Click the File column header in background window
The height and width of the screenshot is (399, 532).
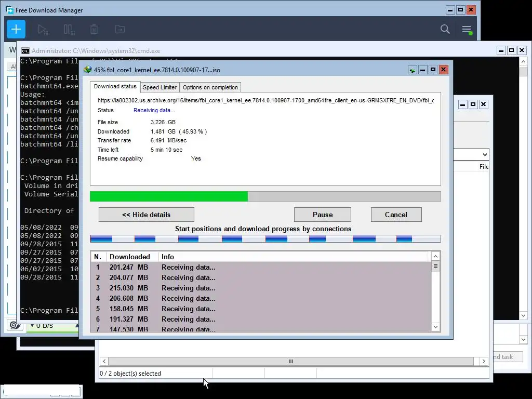pyautogui.click(x=484, y=167)
